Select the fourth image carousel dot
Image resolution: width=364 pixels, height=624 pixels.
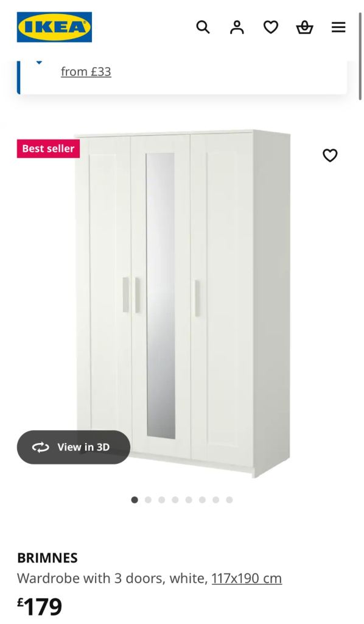[x=175, y=500]
